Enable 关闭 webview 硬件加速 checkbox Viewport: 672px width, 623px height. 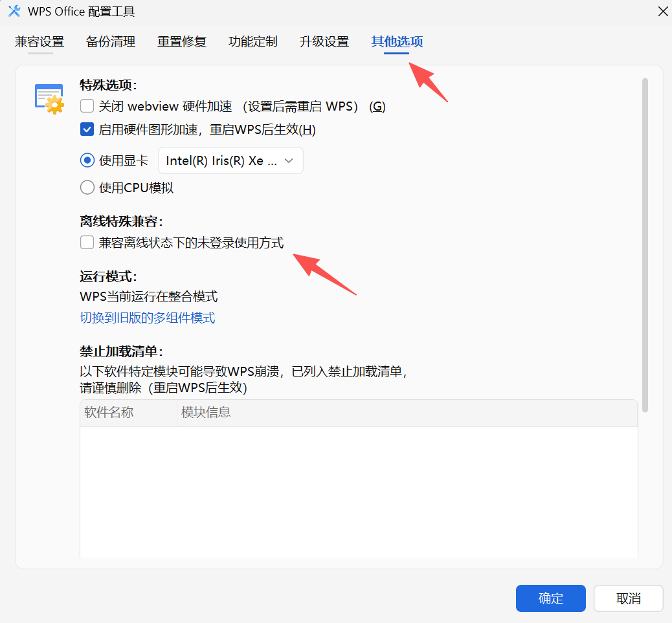click(86, 105)
